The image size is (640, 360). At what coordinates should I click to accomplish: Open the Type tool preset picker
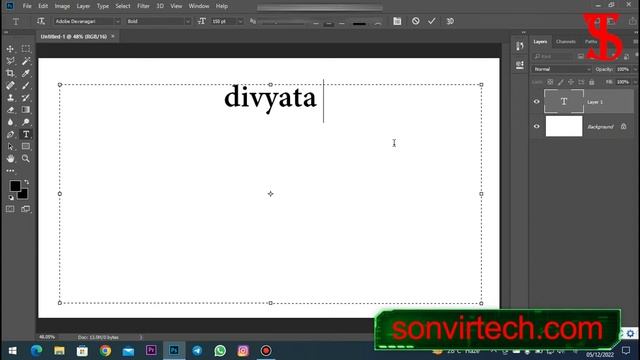click(x=16, y=21)
